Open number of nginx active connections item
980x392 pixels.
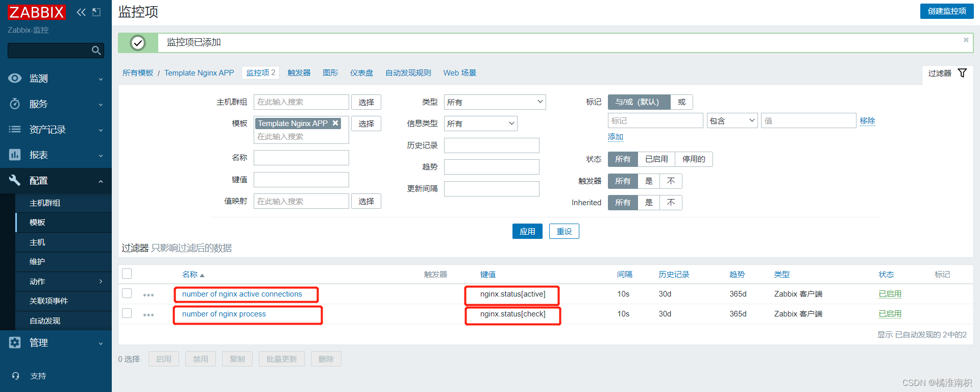[x=242, y=294]
